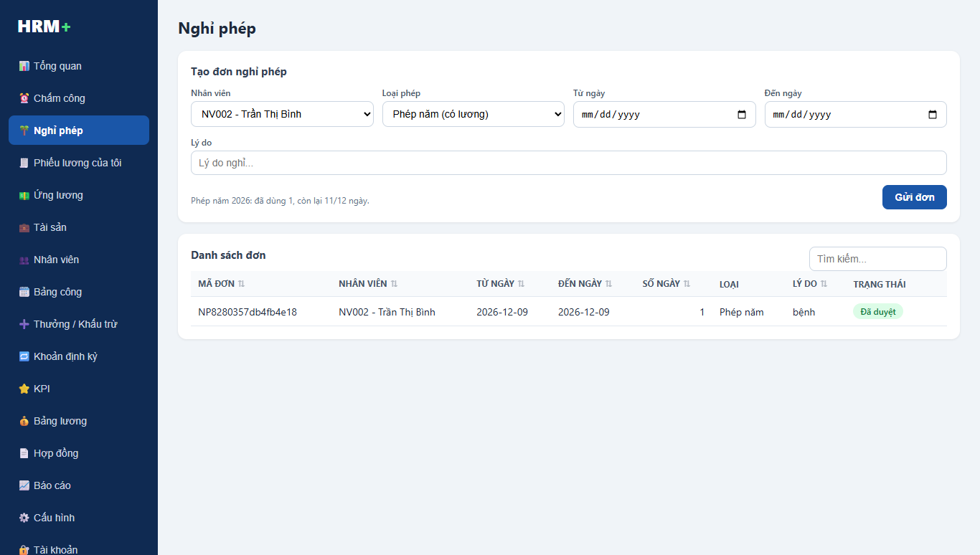Image resolution: width=980 pixels, height=555 pixels.
Task: Click the Lý do nghỉ input field
Action: tap(569, 163)
